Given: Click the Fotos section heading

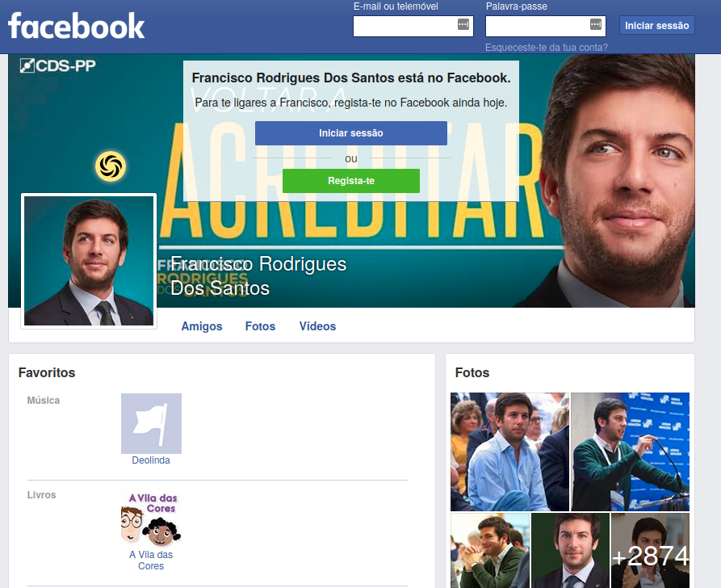Looking at the screenshot, I should pos(472,372).
